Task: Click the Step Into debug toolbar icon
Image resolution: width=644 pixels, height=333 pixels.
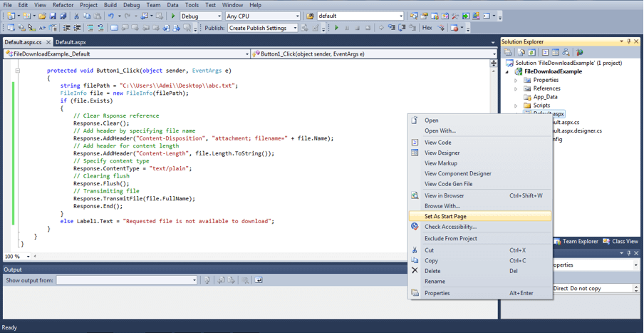Action: click(391, 28)
